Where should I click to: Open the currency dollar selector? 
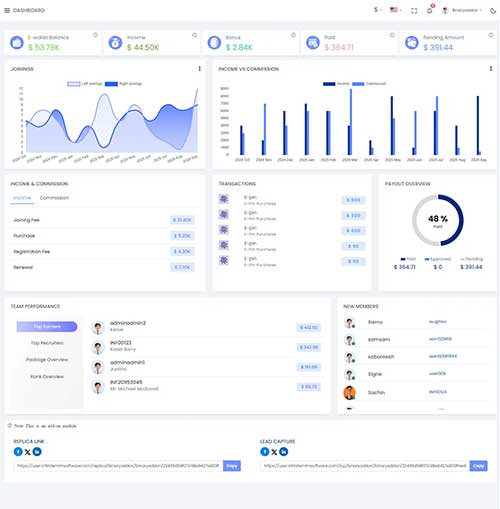pyautogui.click(x=377, y=10)
